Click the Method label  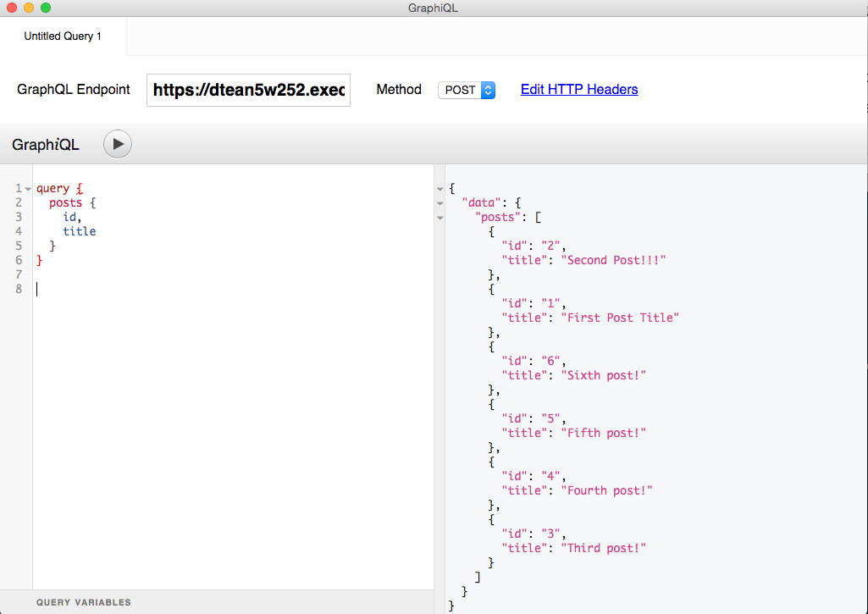pyautogui.click(x=399, y=89)
